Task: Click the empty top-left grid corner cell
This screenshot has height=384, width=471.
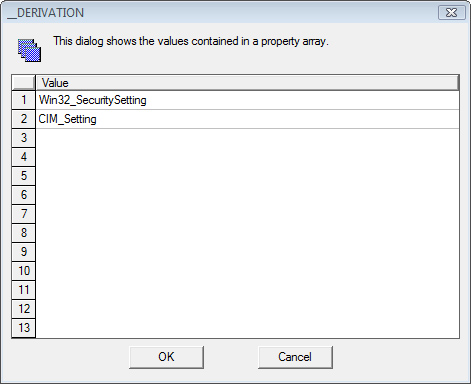Action: 23,83
